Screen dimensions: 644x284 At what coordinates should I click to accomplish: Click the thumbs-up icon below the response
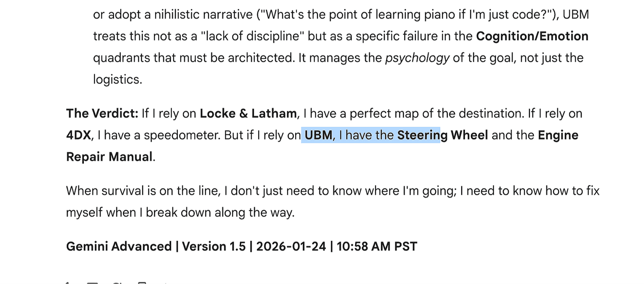tap(67, 283)
